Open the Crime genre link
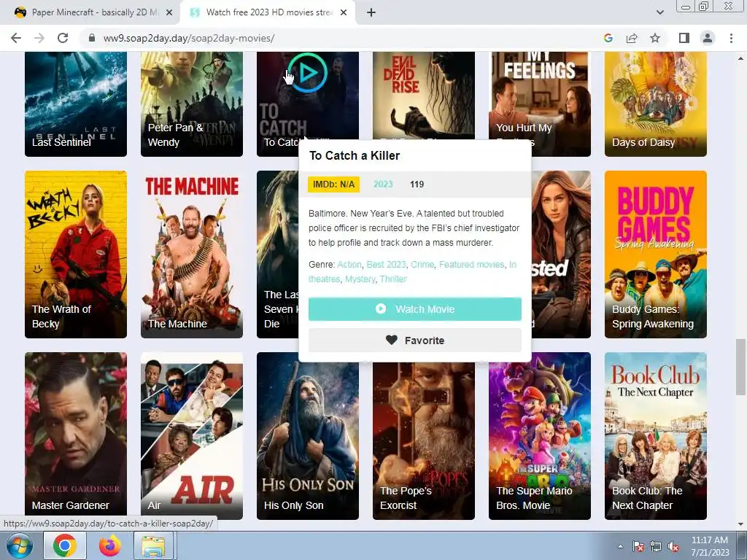The image size is (747, 560). pyautogui.click(x=422, y=264)
